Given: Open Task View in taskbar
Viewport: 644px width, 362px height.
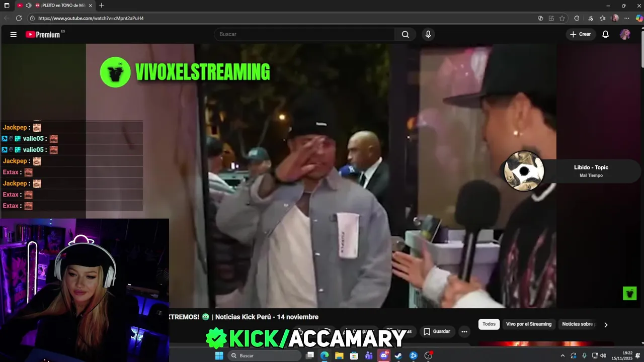Looking at the screenshot, I should point(310,355).
